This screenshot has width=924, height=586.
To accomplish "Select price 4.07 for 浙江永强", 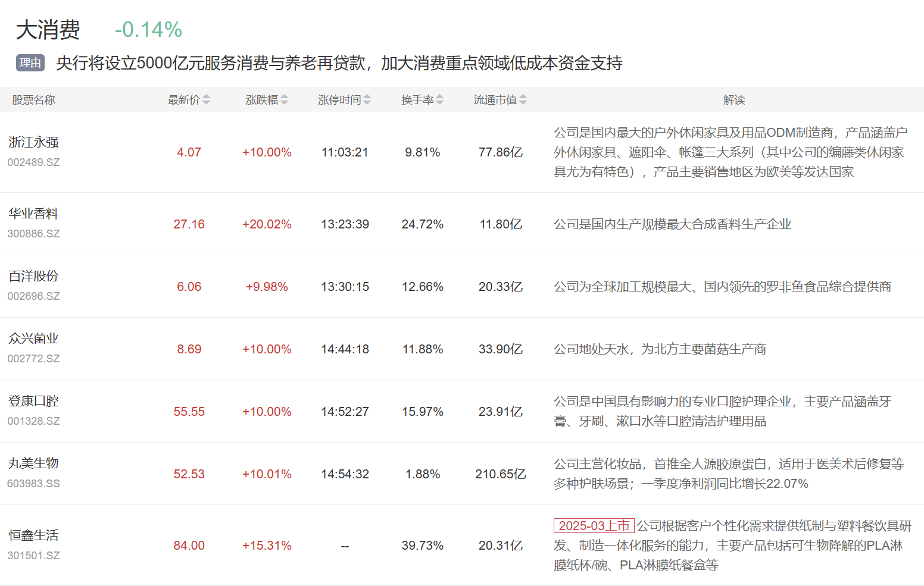I will tap(189, 152).
